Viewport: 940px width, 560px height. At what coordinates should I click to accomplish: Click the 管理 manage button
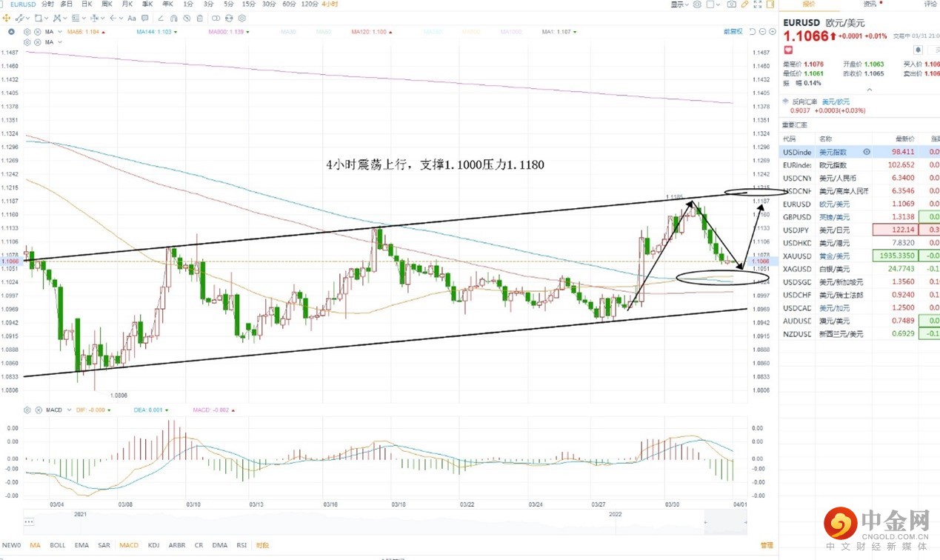pyautogui.click(x=766, y=545)
